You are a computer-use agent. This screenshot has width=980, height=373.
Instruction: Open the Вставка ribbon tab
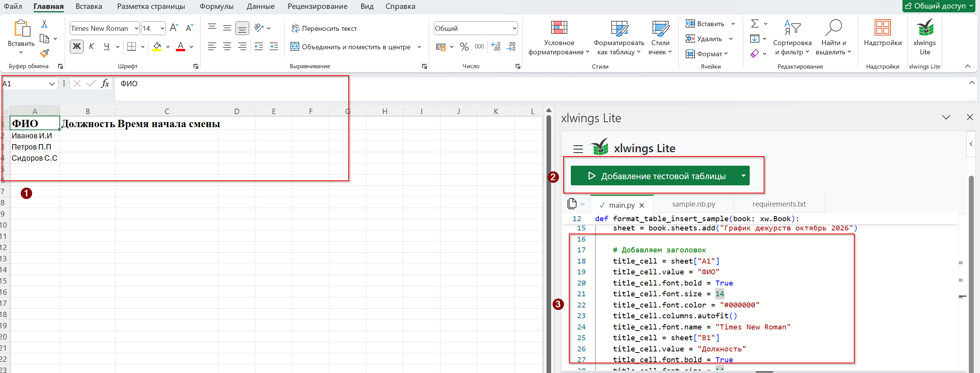(x=89, y=6)
